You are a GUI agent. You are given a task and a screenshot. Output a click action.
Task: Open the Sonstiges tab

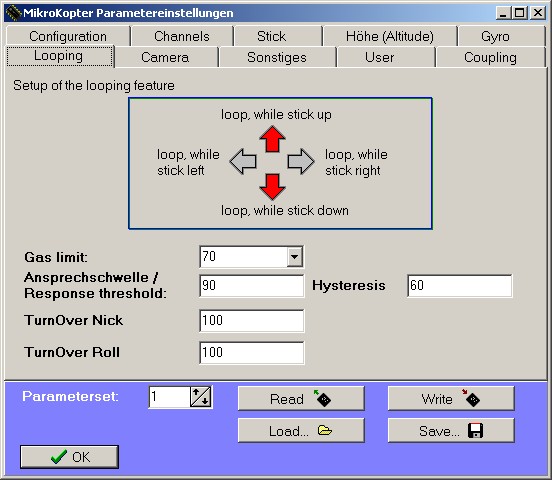pos(277,57)
